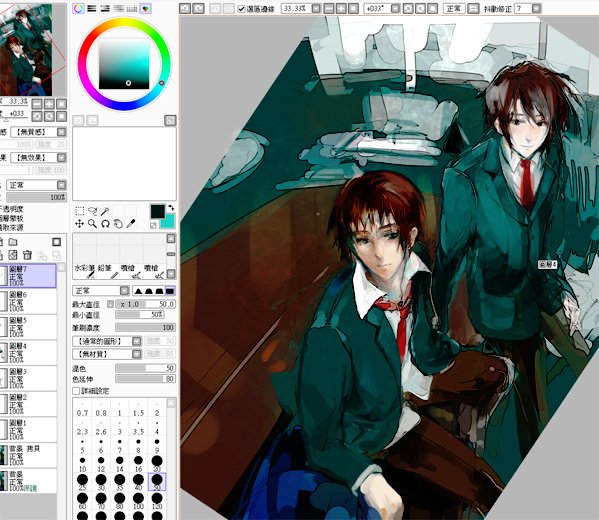599x520 pixels.
Task: Open the layer blend mode 正常 dropdown
Action: (x=37, y=185)
